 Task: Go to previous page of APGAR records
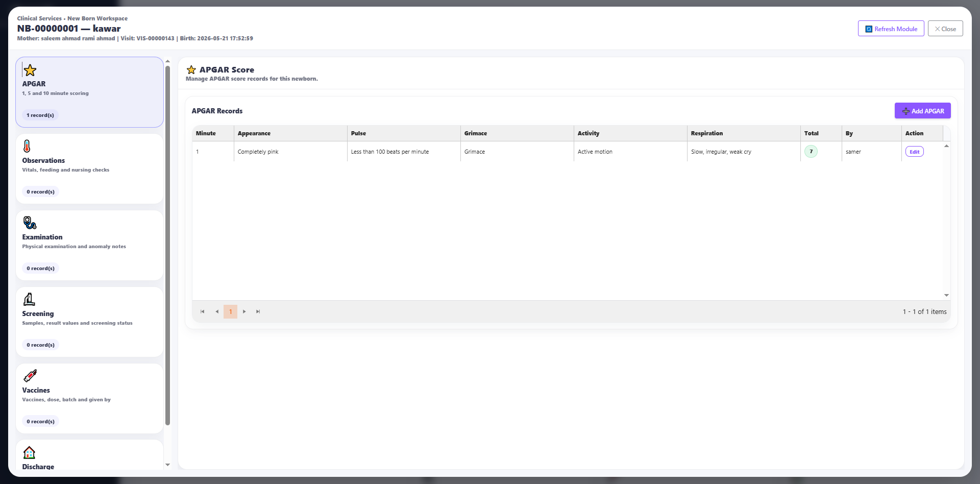pos(217,311)
